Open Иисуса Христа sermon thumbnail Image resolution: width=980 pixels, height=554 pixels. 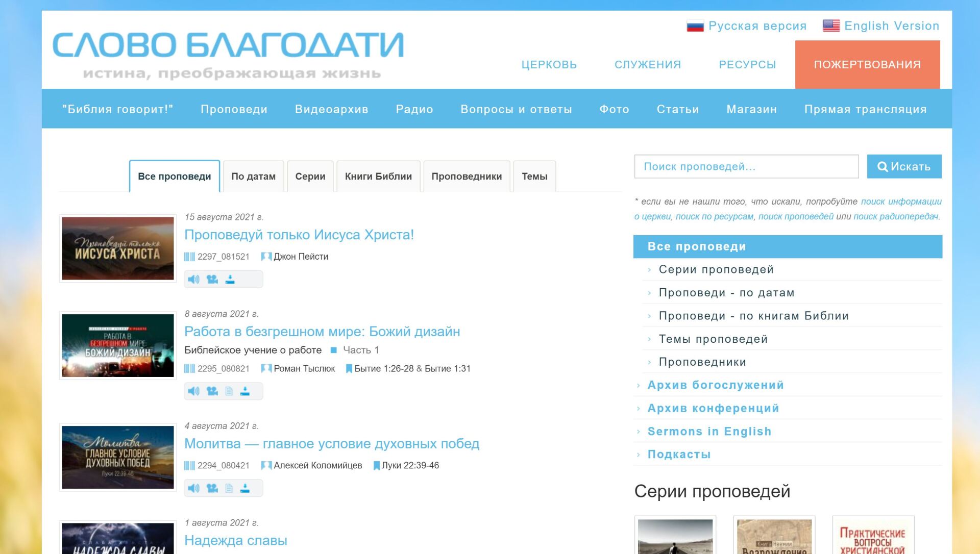pyautogui.click(x=118, y=248)
